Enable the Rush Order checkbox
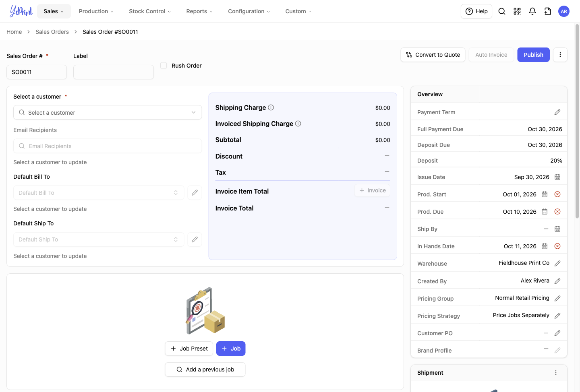Image resolution: width=580 pixels, height=392 pixels. coord(164,65)
